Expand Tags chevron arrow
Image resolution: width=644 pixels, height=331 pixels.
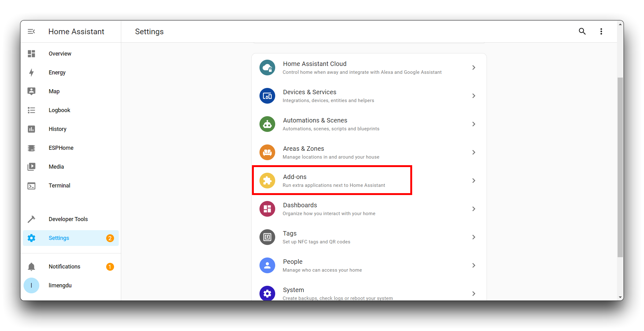tap(474, 237)
